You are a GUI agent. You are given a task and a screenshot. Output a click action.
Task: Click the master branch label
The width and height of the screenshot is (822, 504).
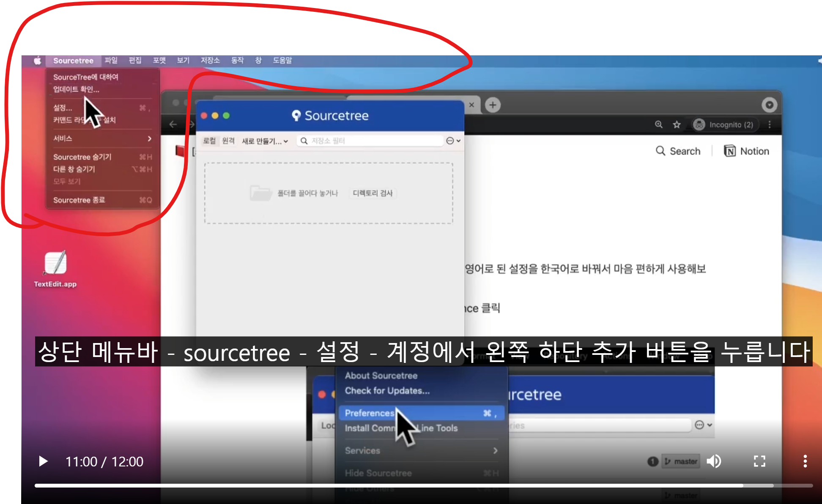point(681,461)
